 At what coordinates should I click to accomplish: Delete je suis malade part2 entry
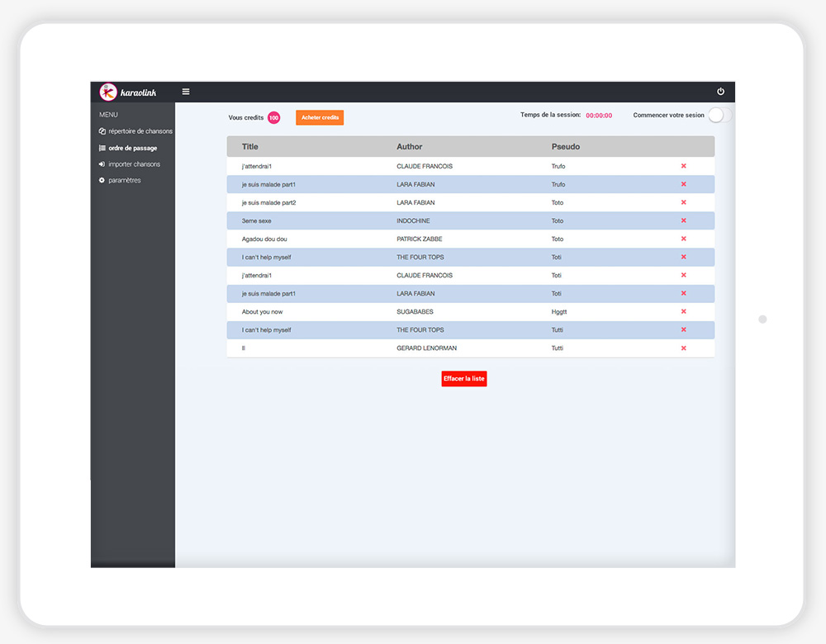click(683, 202)
